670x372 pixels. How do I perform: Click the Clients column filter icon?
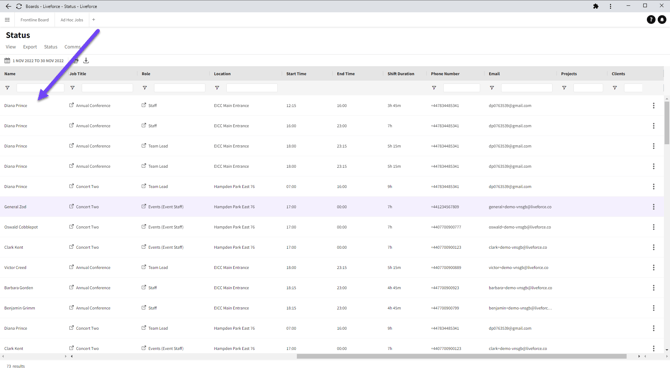click(x=614, y=88)
